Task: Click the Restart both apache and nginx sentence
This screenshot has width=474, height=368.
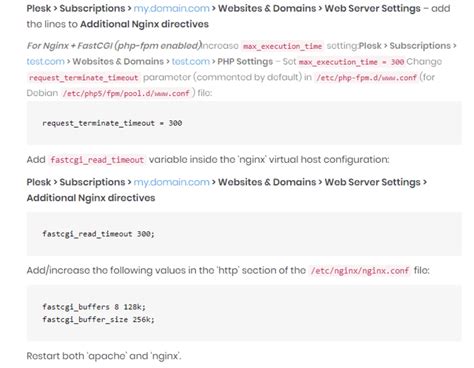Action: (104, 356)
